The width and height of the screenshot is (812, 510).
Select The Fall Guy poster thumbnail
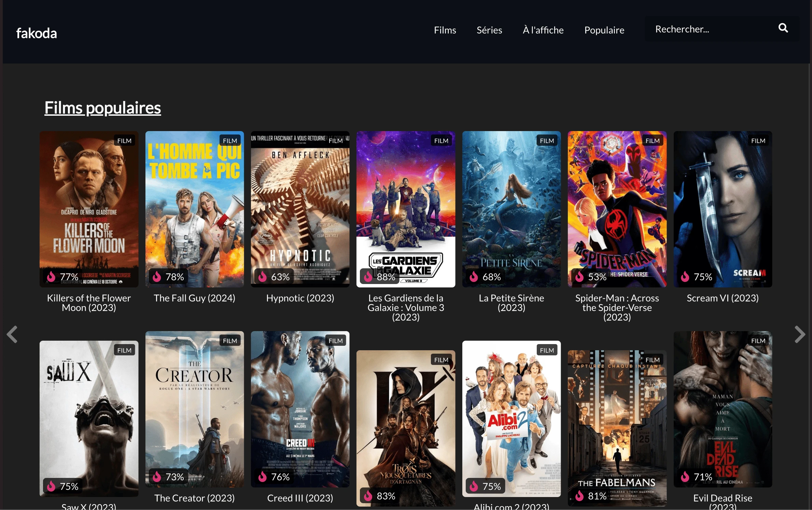point(194,209)
